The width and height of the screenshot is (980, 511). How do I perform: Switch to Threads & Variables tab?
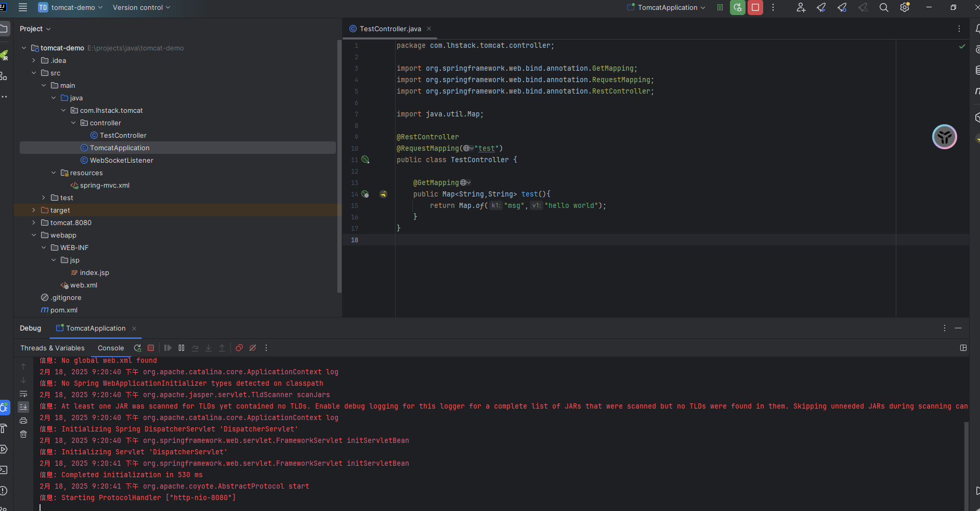52,348
